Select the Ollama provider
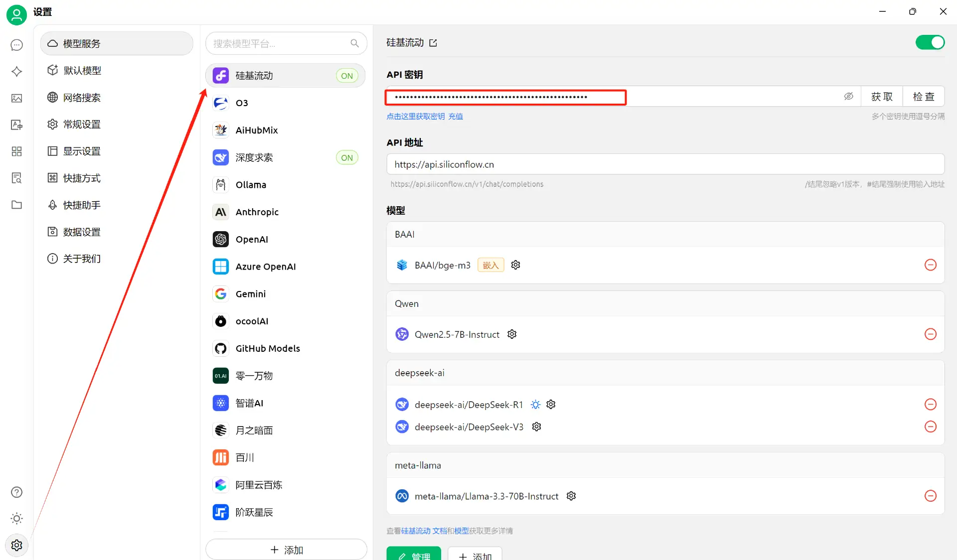Image resolution: width=957 pixels, height=560 pixels. 286,185
